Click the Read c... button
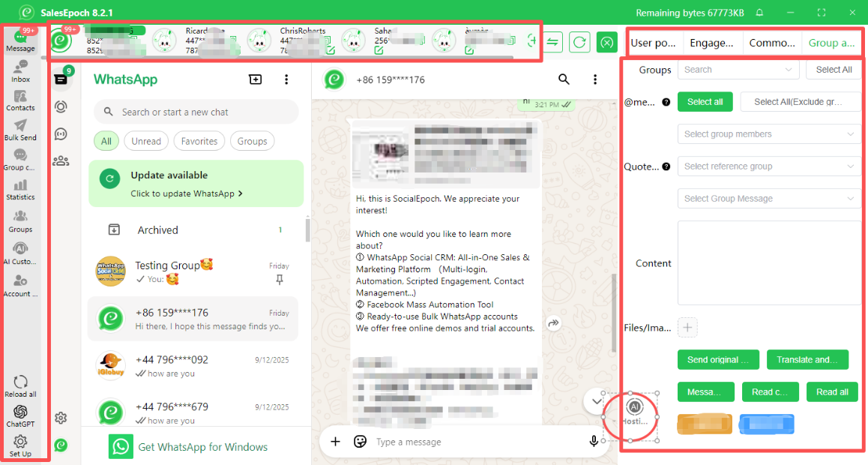 [x=771, y=392]
